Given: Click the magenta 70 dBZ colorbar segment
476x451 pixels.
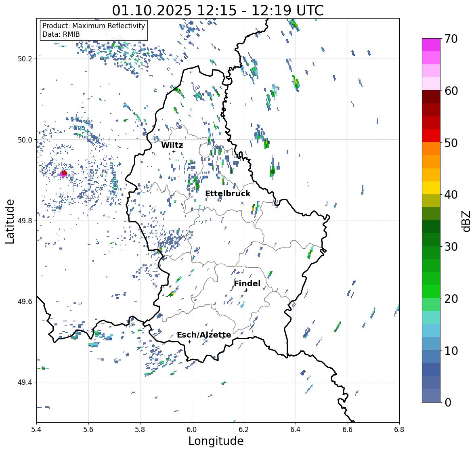Looking at the screenshot, I should click(x=431, y=45).
